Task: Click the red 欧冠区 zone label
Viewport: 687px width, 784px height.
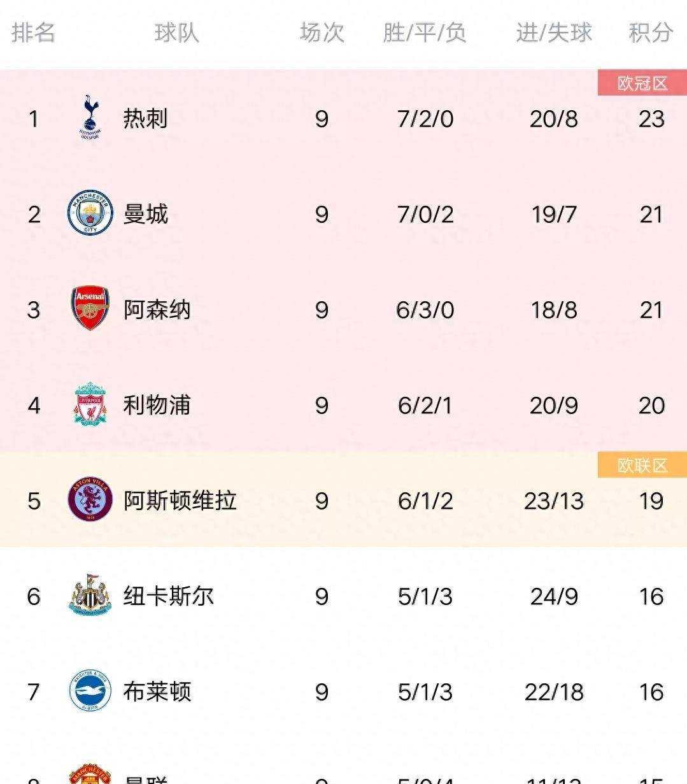Action: pyautogui.click(x=642, y=83)
